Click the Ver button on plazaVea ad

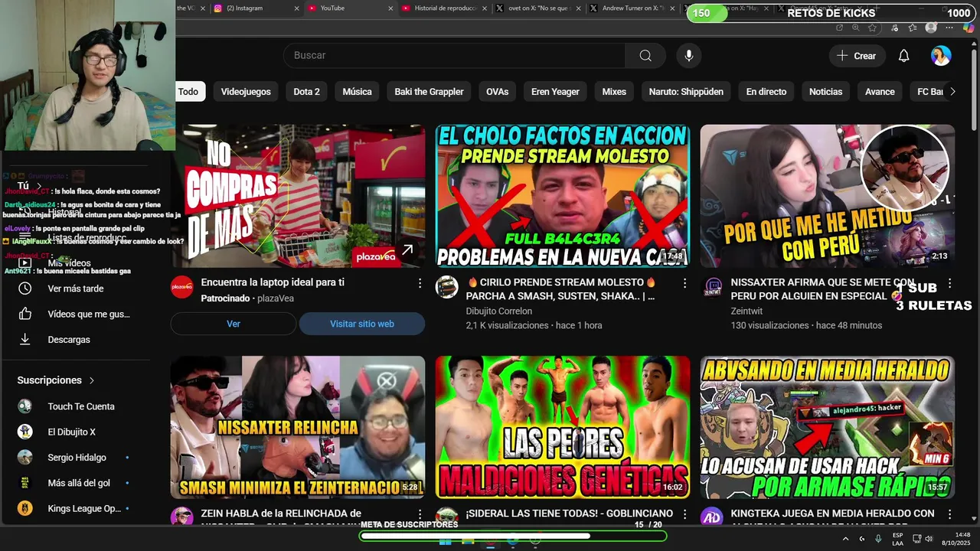pyautogui.click(x=234, y=324)
